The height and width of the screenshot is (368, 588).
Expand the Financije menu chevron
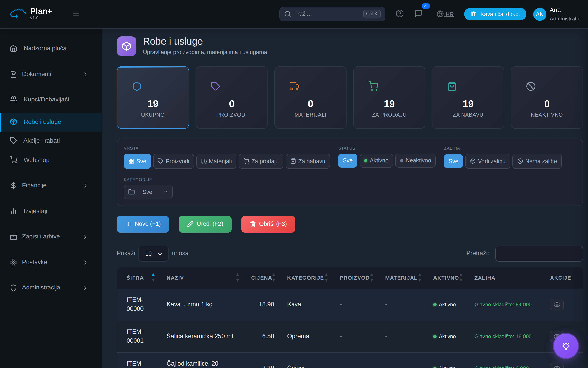point(85,185)
